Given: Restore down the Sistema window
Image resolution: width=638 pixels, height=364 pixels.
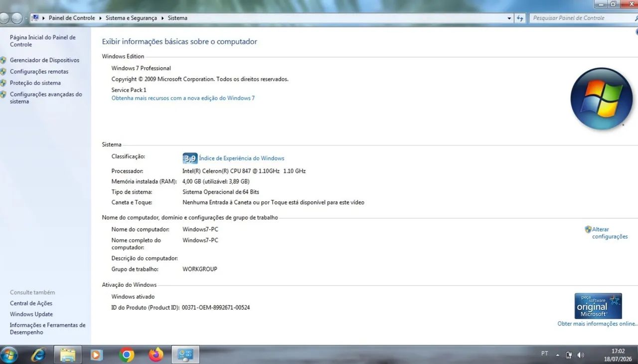Looking at the screenshot, I should coord(614,3).
